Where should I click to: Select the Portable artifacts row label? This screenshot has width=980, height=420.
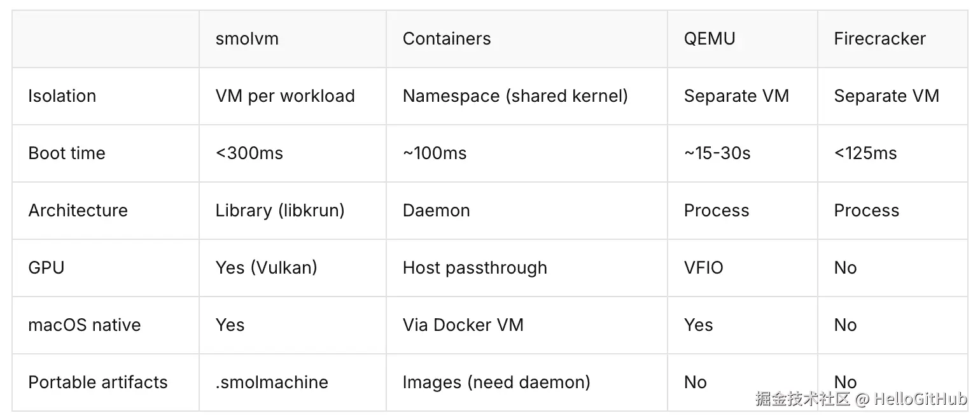tap(98, 382)
